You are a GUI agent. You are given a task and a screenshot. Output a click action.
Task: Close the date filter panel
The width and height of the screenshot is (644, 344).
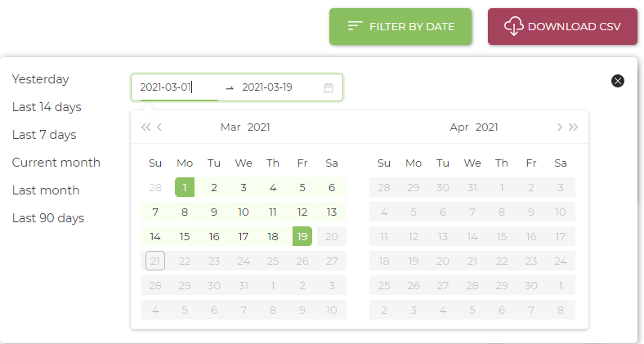[x=617, y=81]
